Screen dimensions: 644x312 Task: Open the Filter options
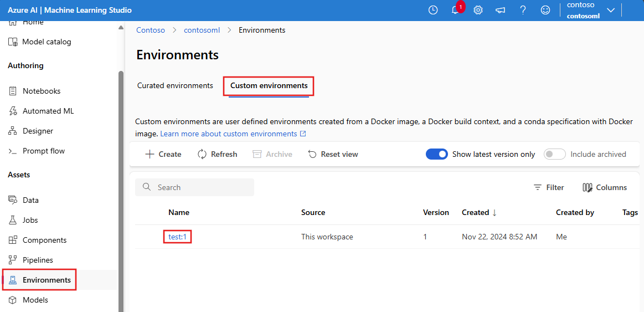(x=548, y=187)
